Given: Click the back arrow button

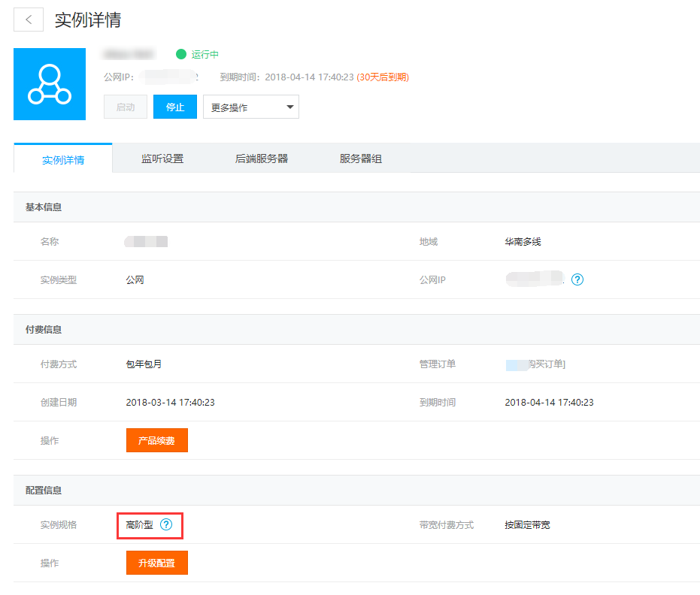Looking at the screenshot, I should click(29, 20).
